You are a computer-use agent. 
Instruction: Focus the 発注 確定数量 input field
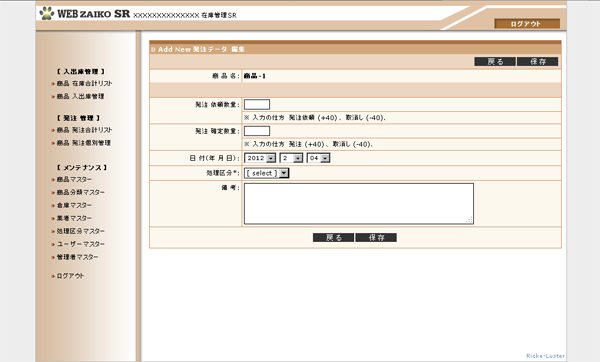257,131
